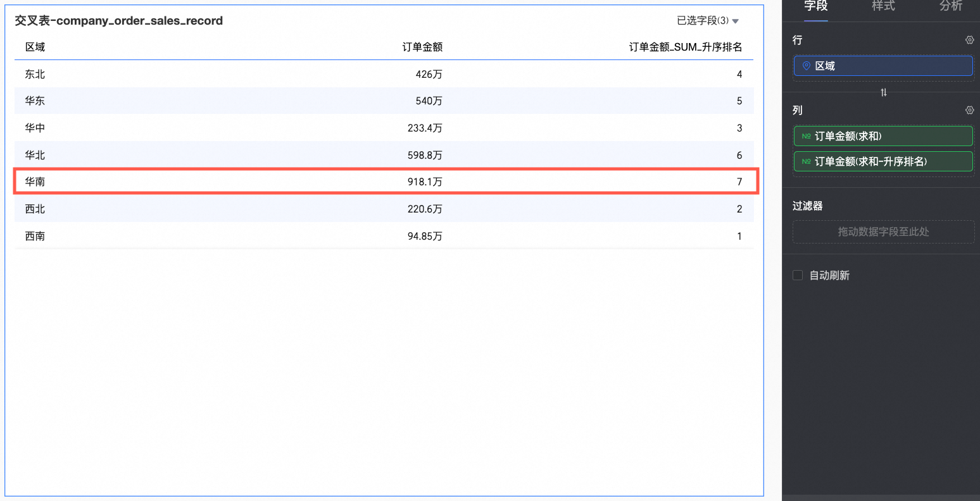The image size is (980, 501).
Task: Click the 918.1万 amount cell
Action: tap(425, 182)
